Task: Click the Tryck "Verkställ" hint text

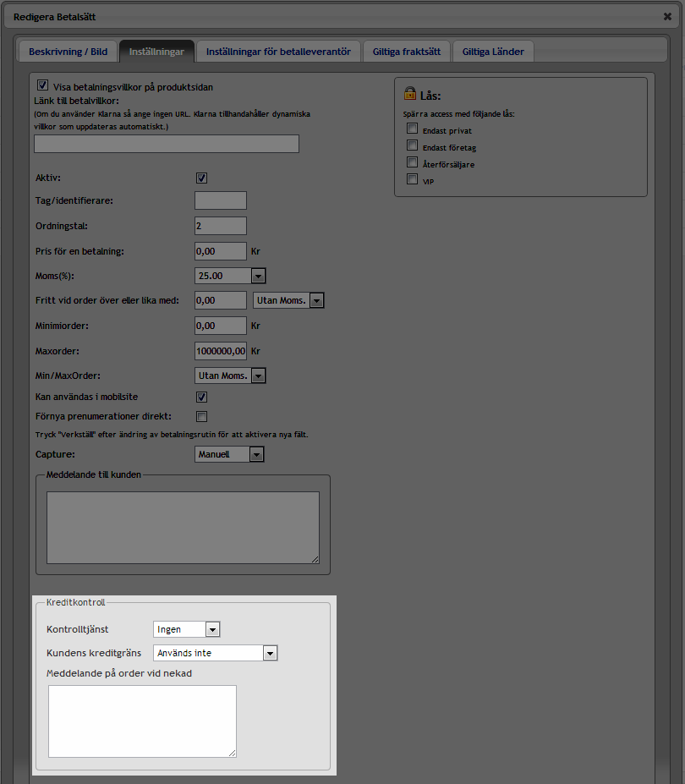Action: tap(172, 435)
